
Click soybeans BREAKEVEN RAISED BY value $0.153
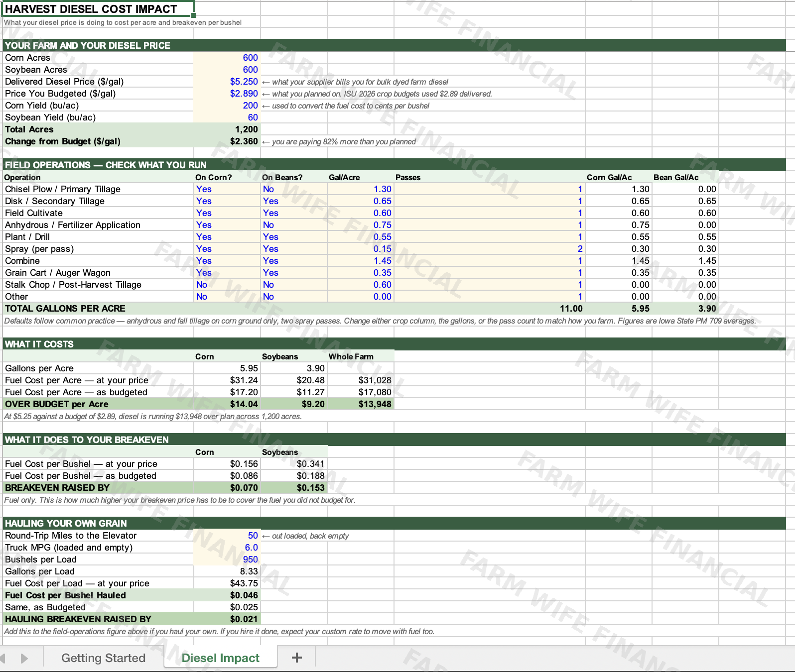click(x=294, y=488)
